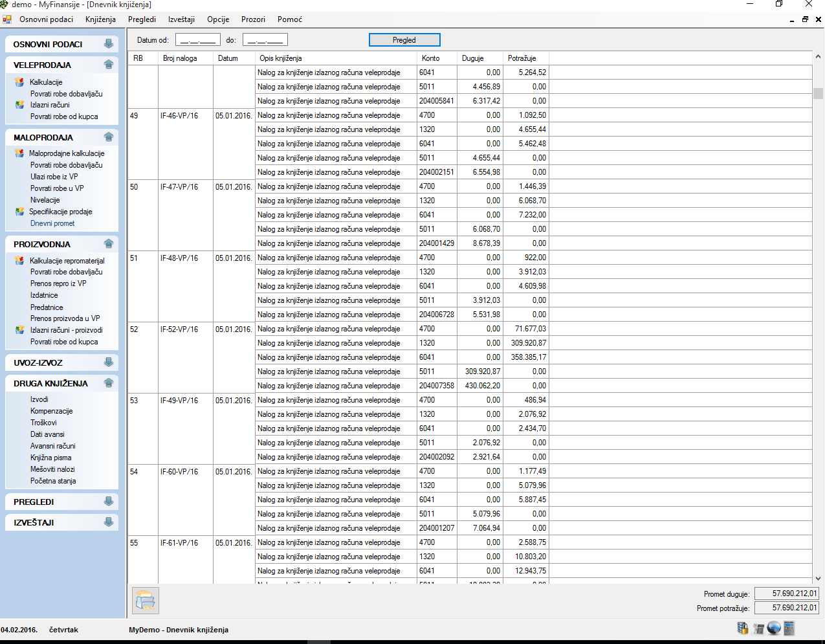The height and width of the screenshot is (644, 825).
Task: Click the database lock icon in status bar
Action: click(743, 628)
